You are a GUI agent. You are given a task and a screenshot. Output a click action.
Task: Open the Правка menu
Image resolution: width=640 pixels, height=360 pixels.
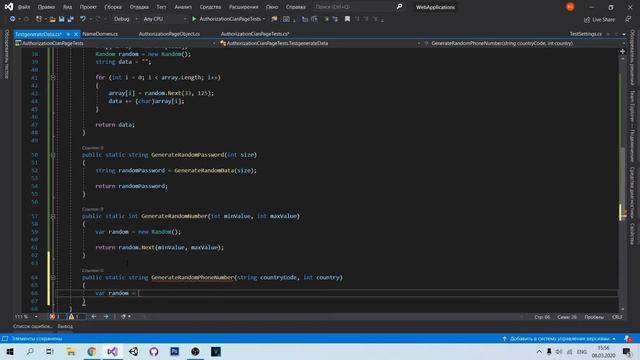(x=46, y=7)
